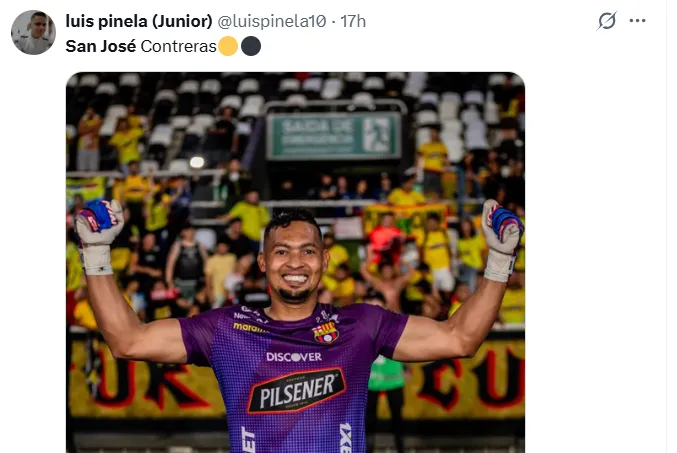Viewport: 677px width, 453px height.
Task: Click the yellow circle emoji in tweet
Action: pos(228,46)
